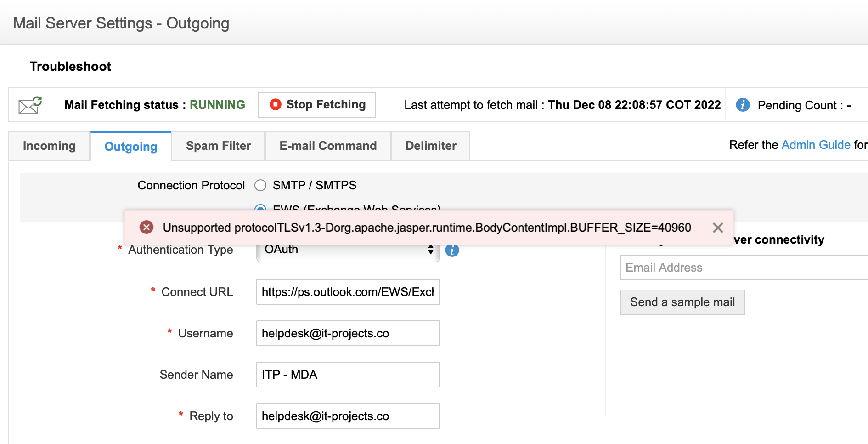Open the E-mail Command tab

328,146
